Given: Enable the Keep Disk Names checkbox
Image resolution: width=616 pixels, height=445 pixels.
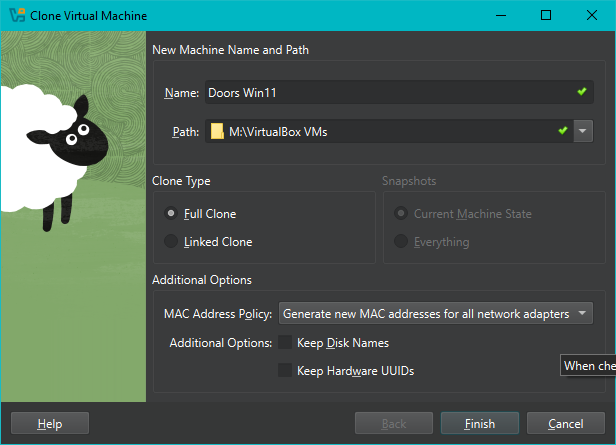Looking at the screenshot, I should coord(285,343).
